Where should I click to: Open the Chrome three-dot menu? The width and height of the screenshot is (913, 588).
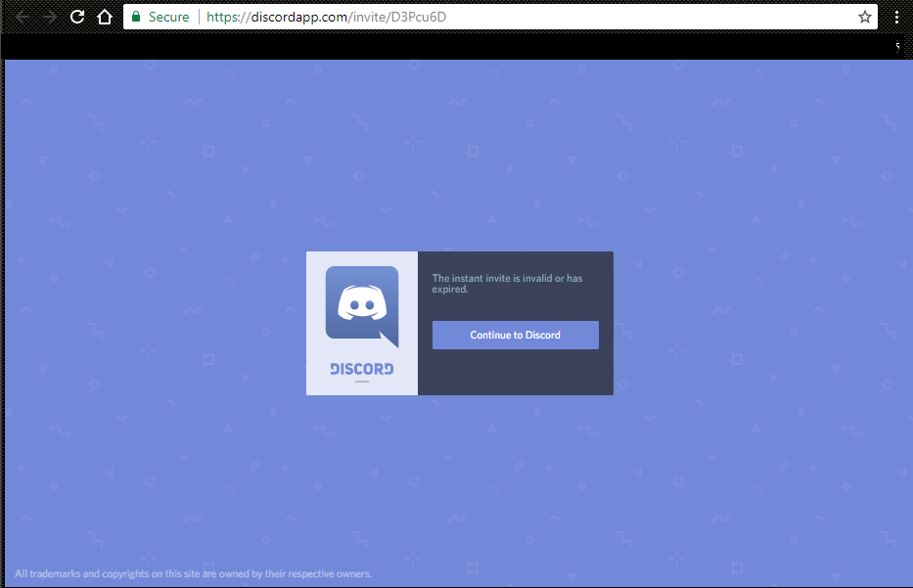(896, 17)
